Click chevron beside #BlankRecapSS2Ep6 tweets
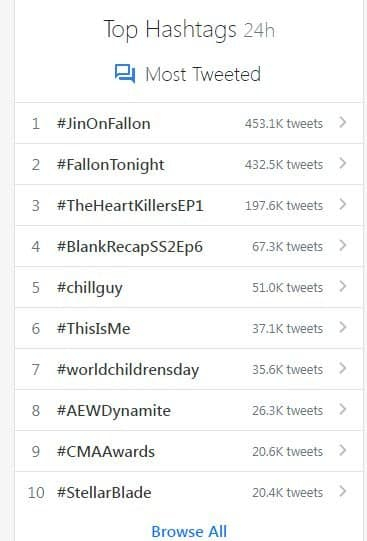Viewport: 367px width, 541px height. pyautogui.click(x=343, y=246)
